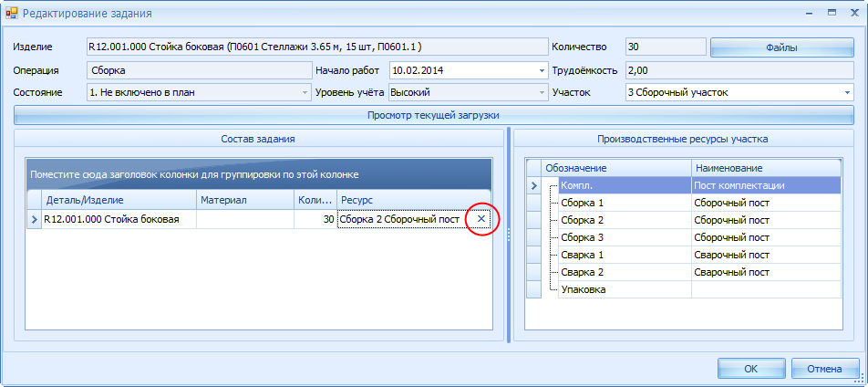Screen dimensions: 868x387
Task: Click the splitter handle between the panels
Action: (x=509, y=235)
